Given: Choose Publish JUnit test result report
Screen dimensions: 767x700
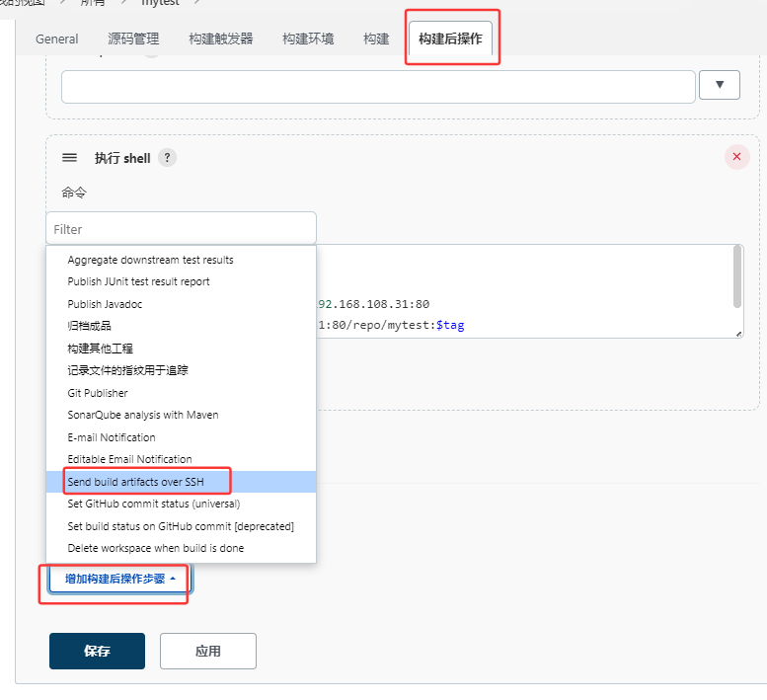Looking at the screenshot, I should point(181,281).
